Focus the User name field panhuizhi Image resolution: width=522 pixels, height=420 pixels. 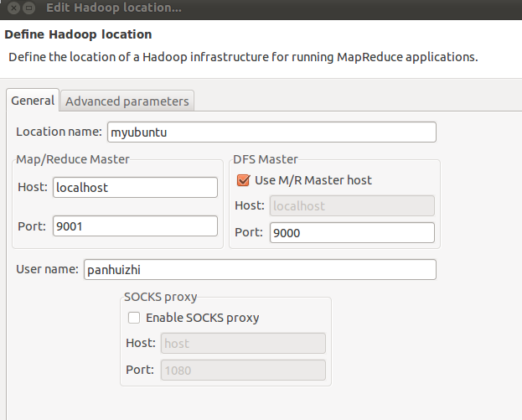tap(260, 269)
